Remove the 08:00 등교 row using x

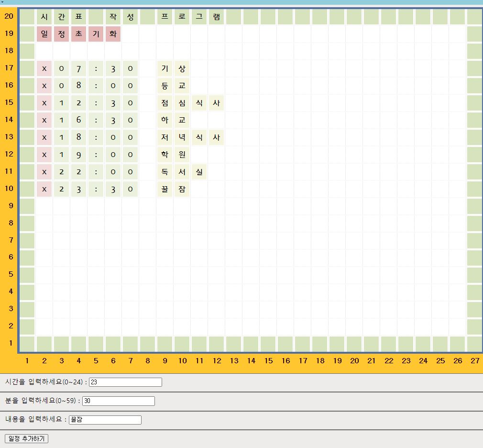(44, 86)
